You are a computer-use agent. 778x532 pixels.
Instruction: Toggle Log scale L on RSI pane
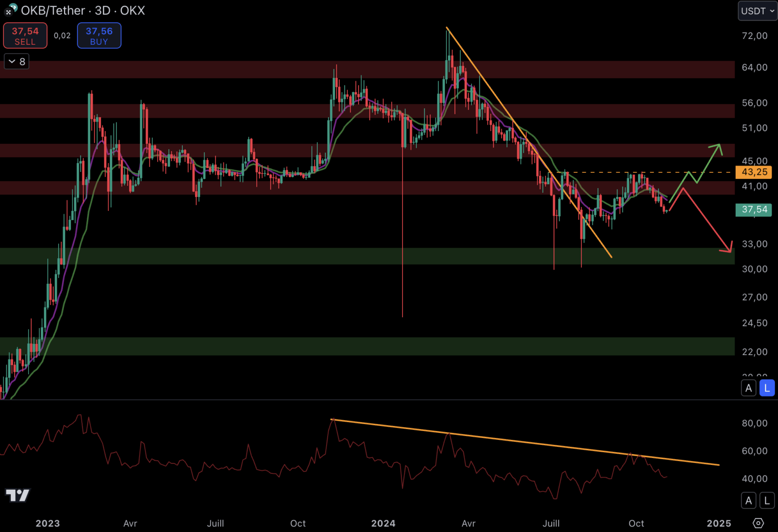[767, 501]
